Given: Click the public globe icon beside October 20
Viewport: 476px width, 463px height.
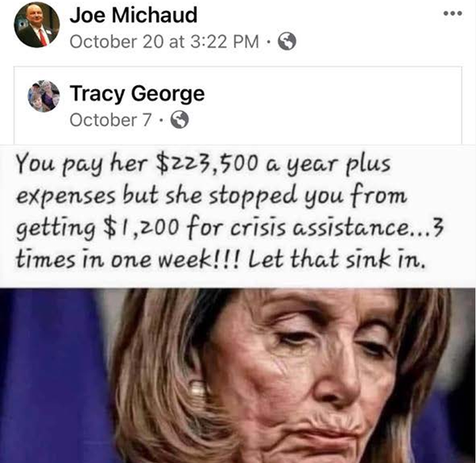Looking at the screenshot, I should [x=287, y=41].
